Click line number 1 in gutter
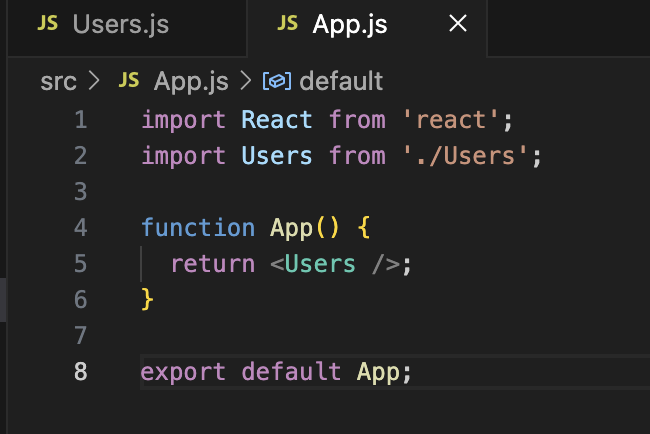Viewport: 650px width, 434px height. coord(81,120)
